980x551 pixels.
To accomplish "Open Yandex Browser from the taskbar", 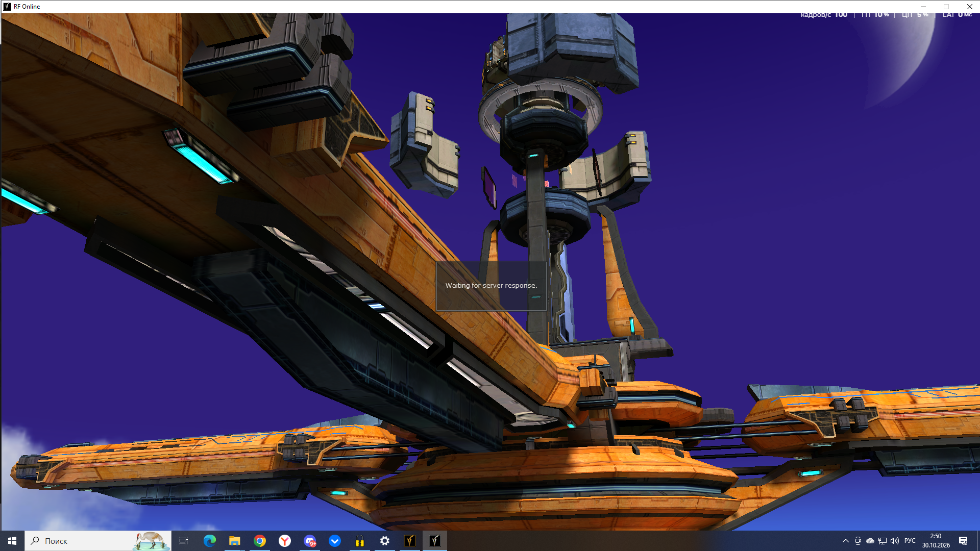I will coord(284,541).
